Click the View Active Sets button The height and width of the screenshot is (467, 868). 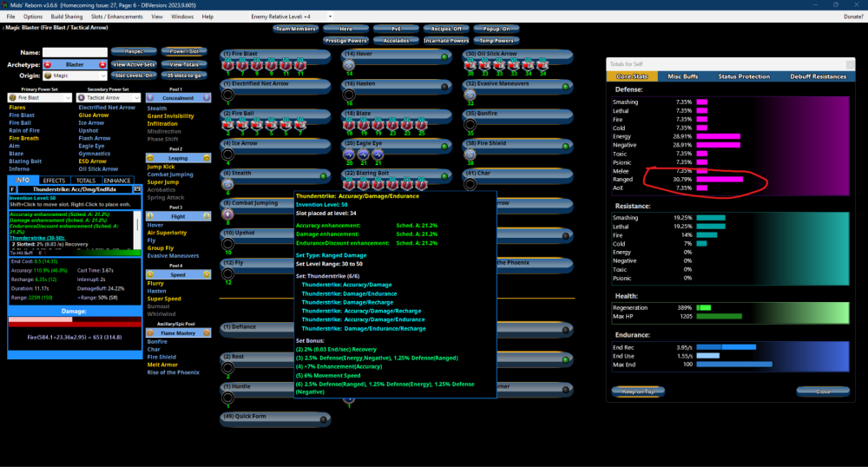(133, 65)
